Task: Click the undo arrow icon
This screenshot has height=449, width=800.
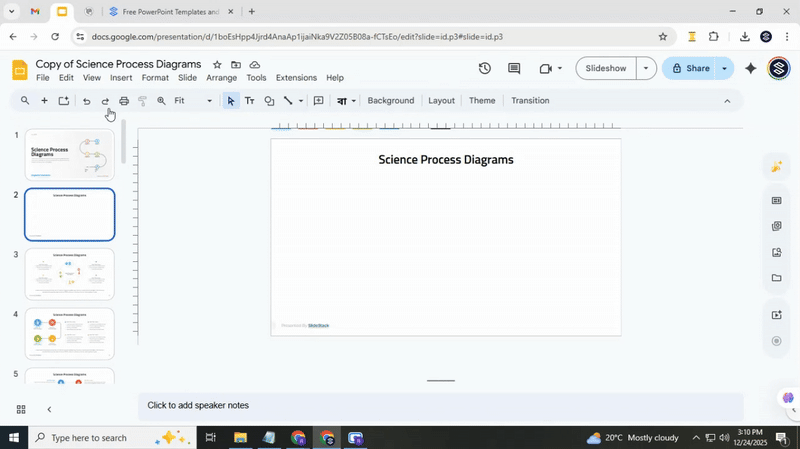Action: click(x=86, y=101)
